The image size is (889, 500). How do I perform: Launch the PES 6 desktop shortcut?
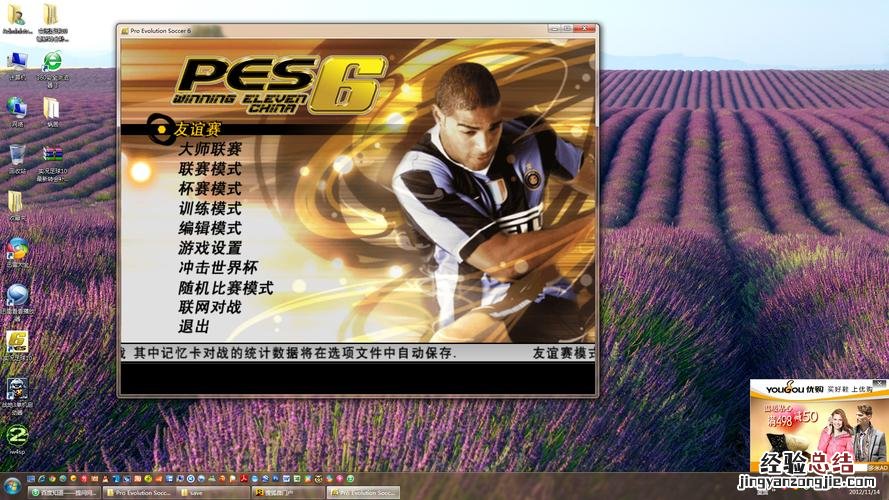tap(18, 346)
